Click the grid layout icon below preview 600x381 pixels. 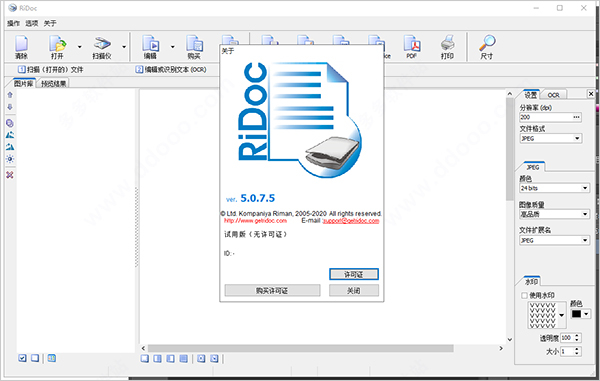[184, 358]
